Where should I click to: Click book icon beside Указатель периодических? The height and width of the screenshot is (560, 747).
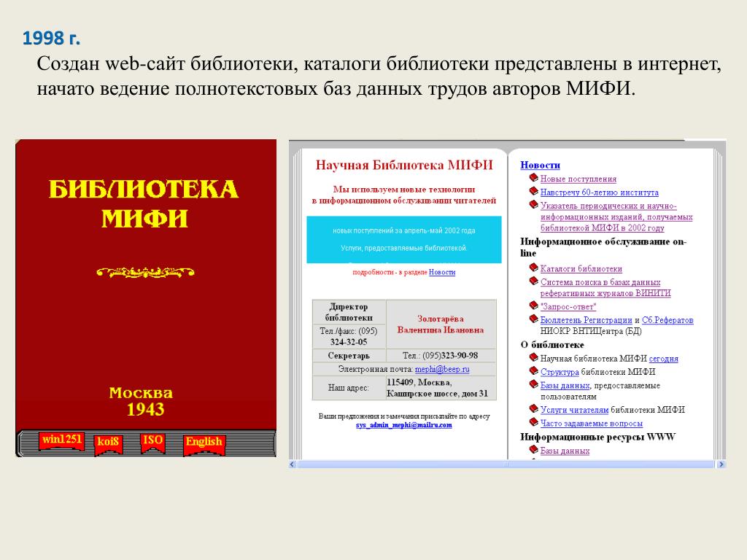(533, 205)
